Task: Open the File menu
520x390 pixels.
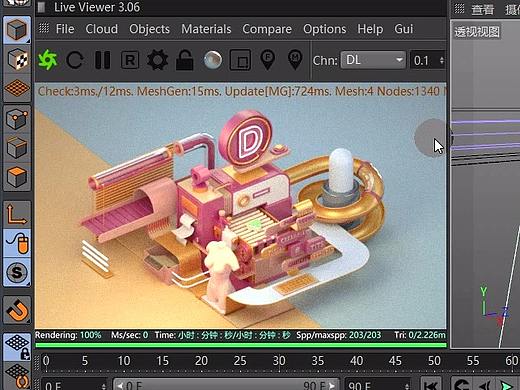Action: 65,29
